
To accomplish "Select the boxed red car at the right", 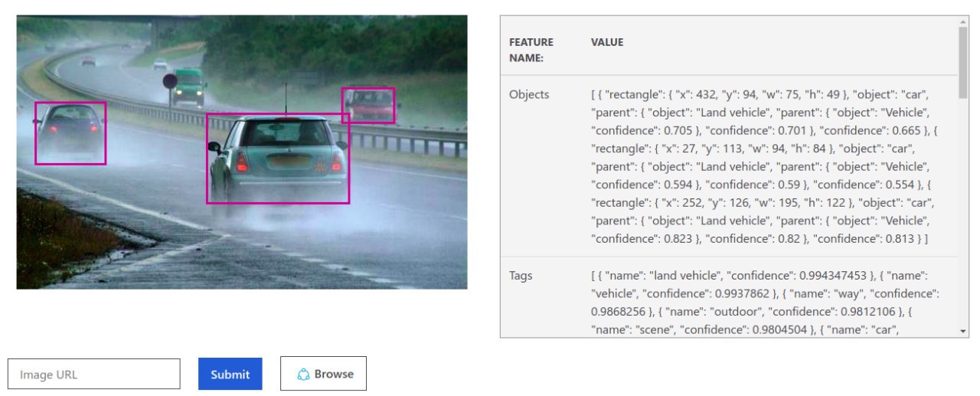I will pyautogui.click(x=368, y=105).
